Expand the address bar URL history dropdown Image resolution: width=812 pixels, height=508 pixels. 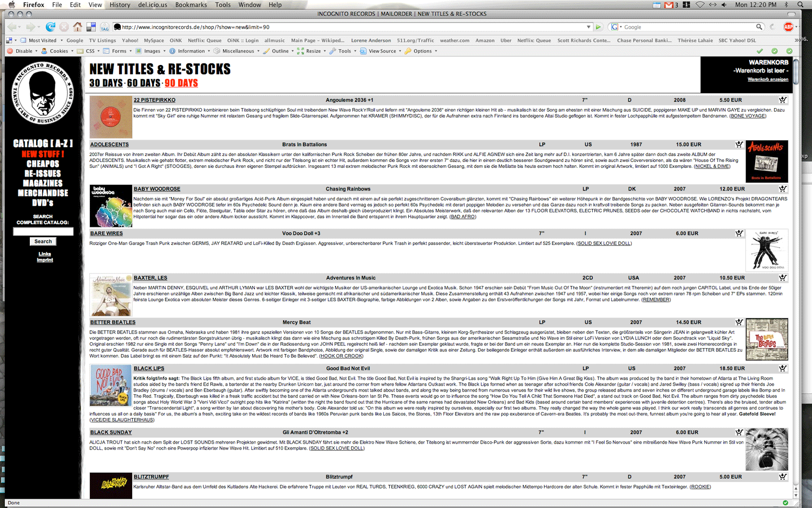click(588, 27)
